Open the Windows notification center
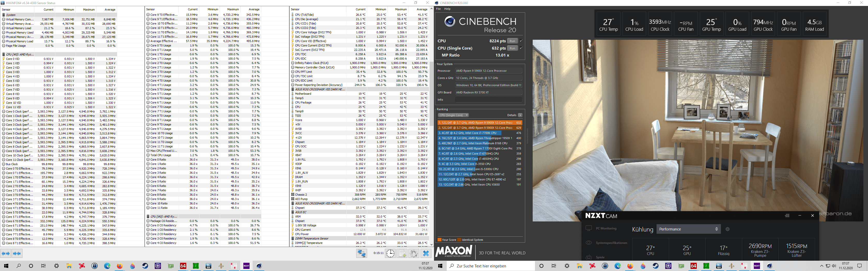 [x=859, y=266]
